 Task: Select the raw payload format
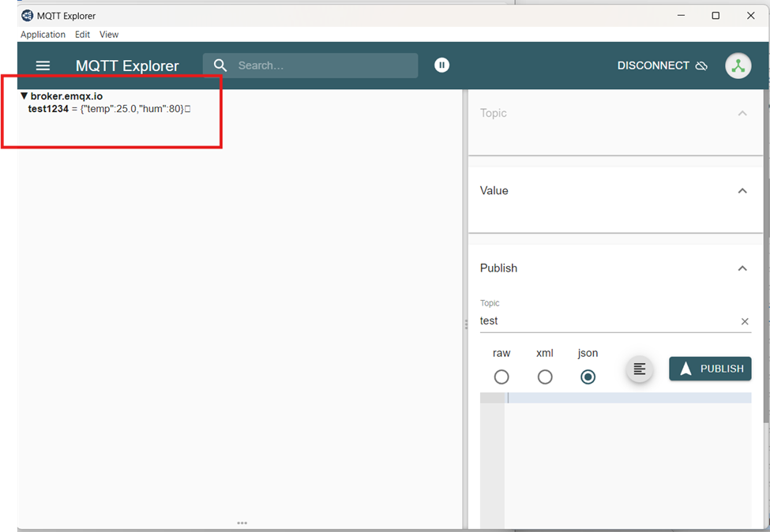[501, 377]
